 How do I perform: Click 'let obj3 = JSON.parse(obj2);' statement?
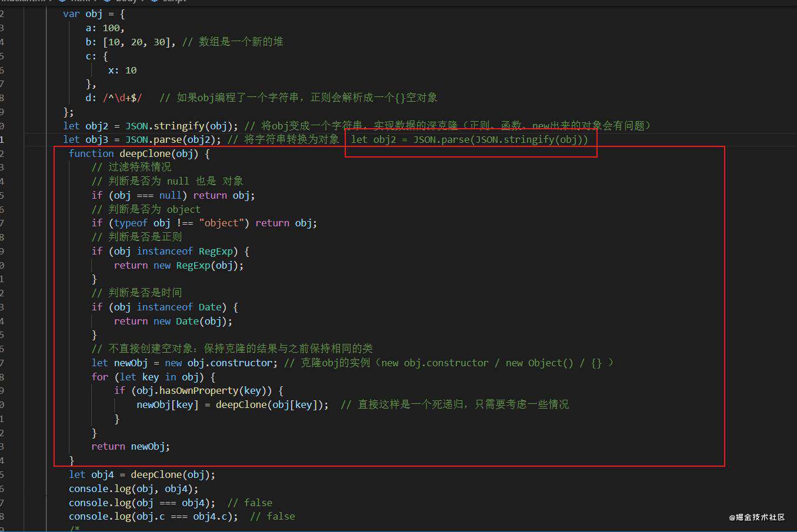pos(142,139)
